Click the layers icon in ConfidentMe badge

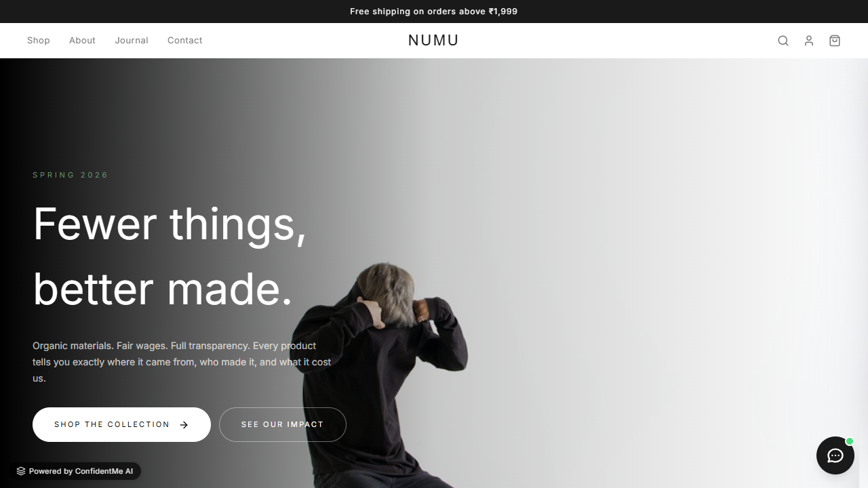point(21,471)
